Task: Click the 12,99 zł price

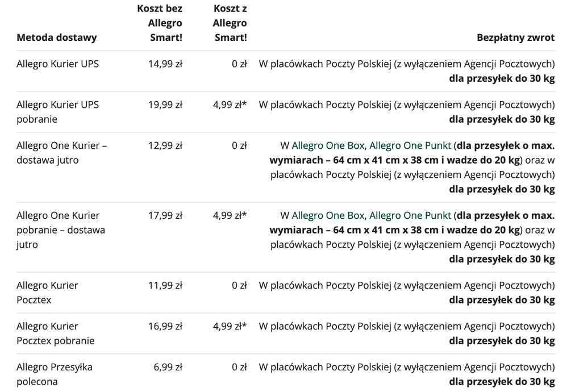Action: (x=165, y=146)
